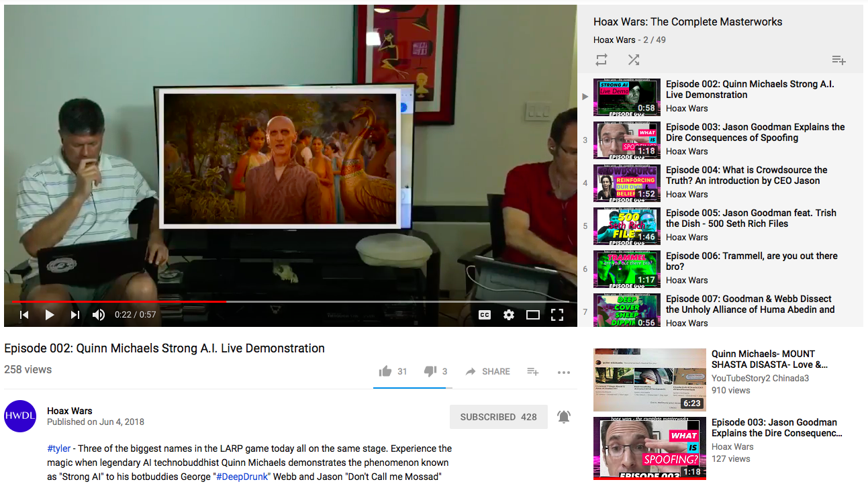Viewport: 868px width, 484px height.
Task: Open Episode 005 Trish the Dish title
Action: tap(751, 218)
